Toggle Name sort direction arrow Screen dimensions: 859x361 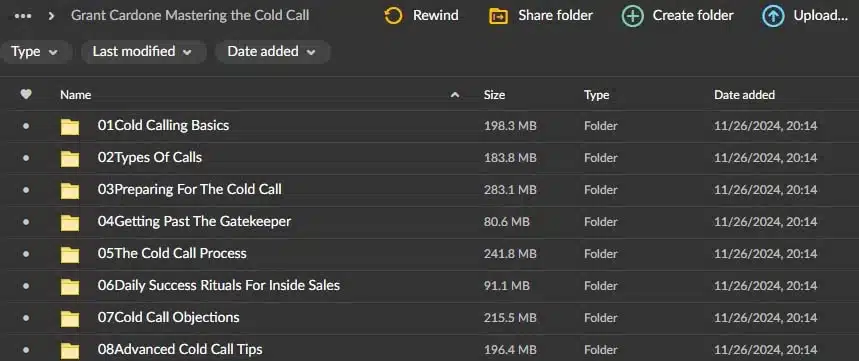[x=455, y=95]
